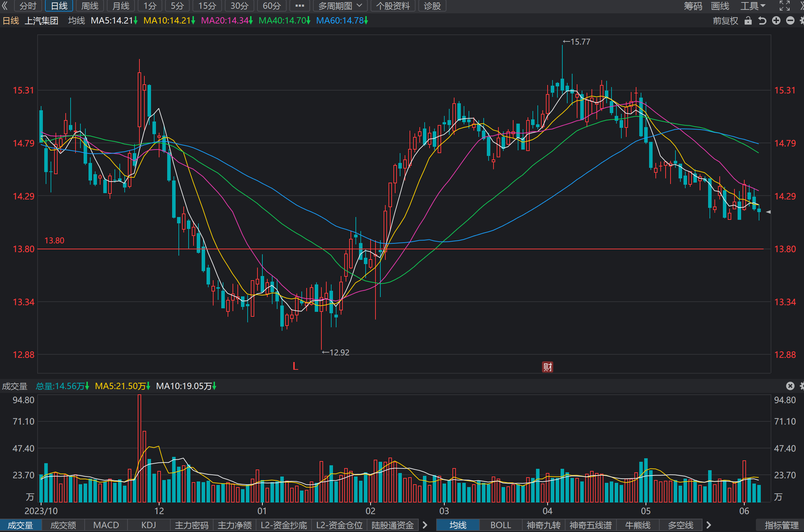Click 总量:14.56万 volume value
The height and width of the screenshot is (532, 804).
63,386
